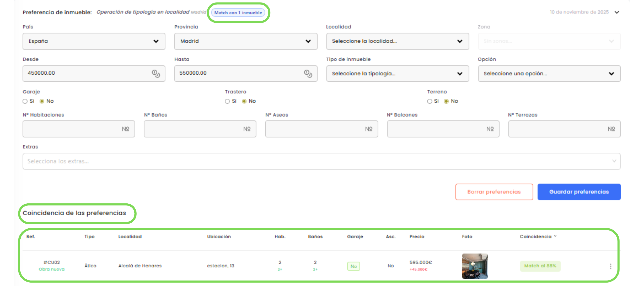This screenshot has width=644, height=286.
Task: Select Garaje Sí radio option
Action: (25, 101)
